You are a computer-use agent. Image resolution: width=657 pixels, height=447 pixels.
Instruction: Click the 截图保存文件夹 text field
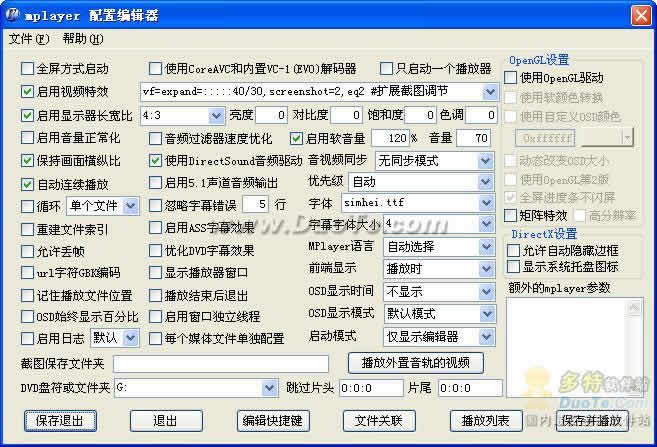[x=220, y=363]
